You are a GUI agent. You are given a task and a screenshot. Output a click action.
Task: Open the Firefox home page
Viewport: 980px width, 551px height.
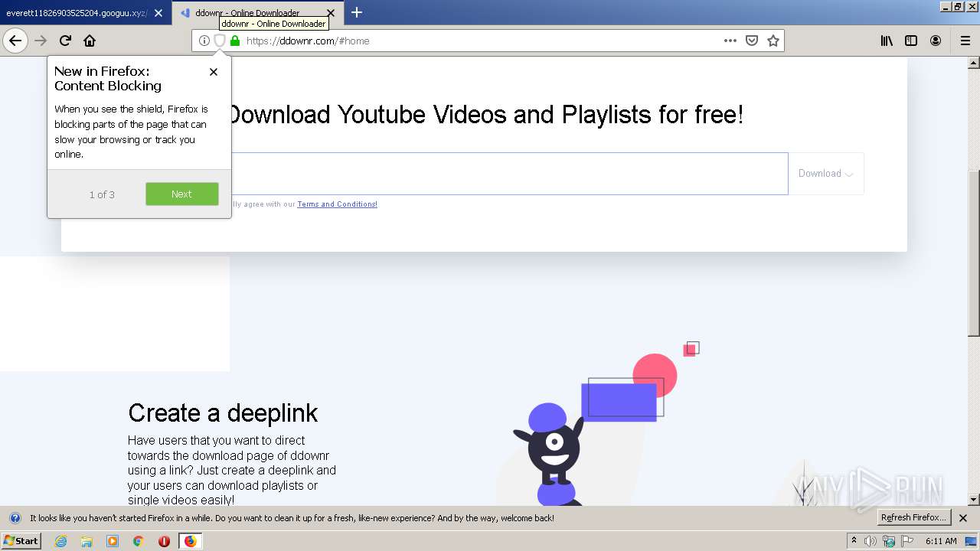pos(90,41)
